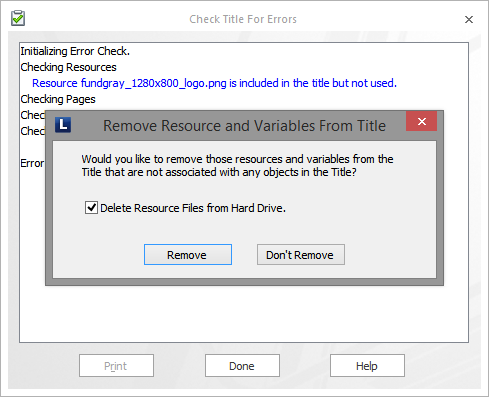Uncheck the Delete Resource Files checkbox box
The width and height of the screenshot is (489, 397).
coord(91,208)
